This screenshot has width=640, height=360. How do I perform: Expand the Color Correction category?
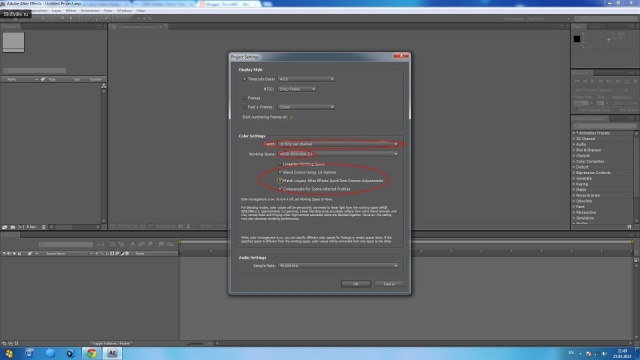coord(573,162)
